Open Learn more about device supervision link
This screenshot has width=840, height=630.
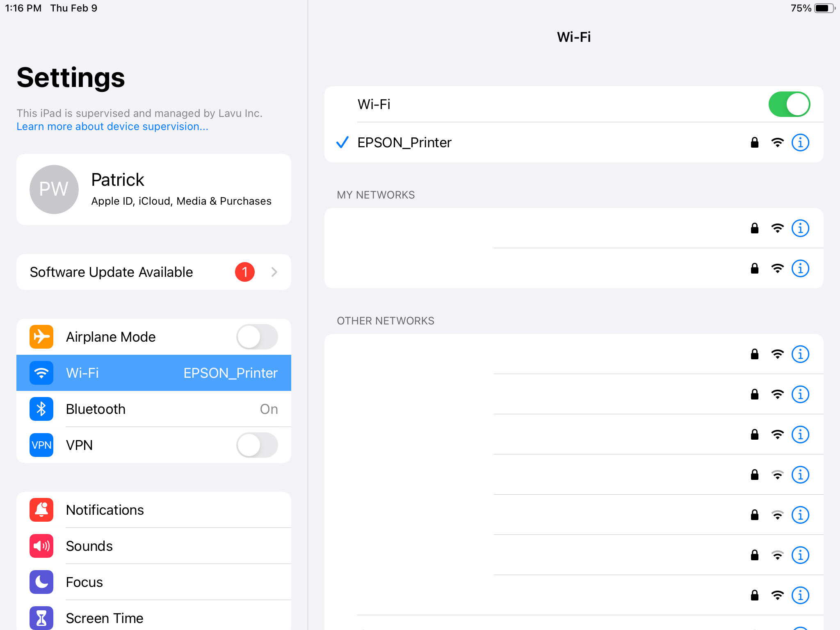click(x=112, y=127)
